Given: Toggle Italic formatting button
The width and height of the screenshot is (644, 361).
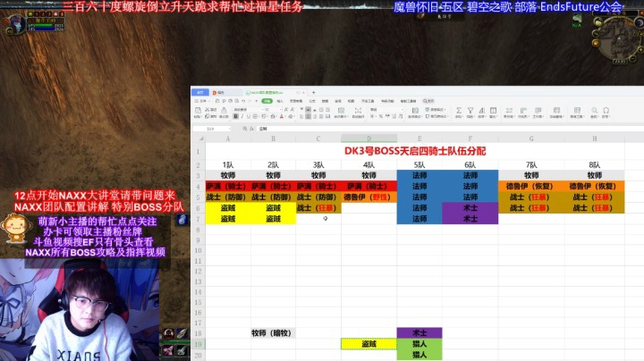Looking at the screenshot, I should 241,116.
